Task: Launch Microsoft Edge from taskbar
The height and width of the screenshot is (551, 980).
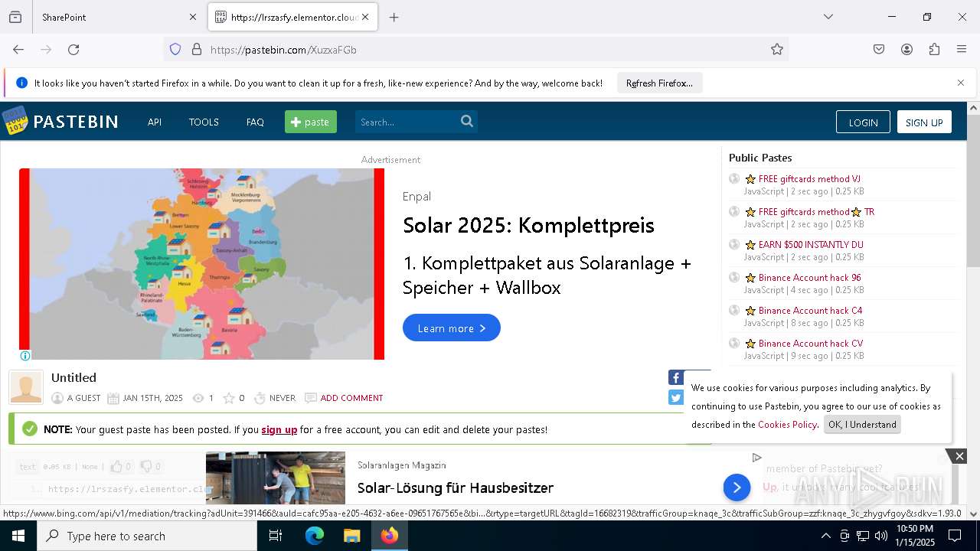Action: pyautogui.click(x=315, y=536)
